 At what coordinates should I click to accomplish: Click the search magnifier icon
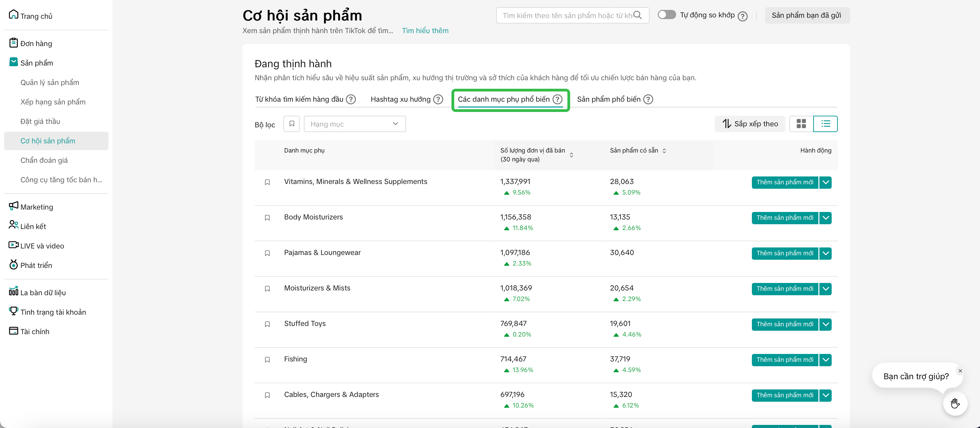click(x=638, y=15)
